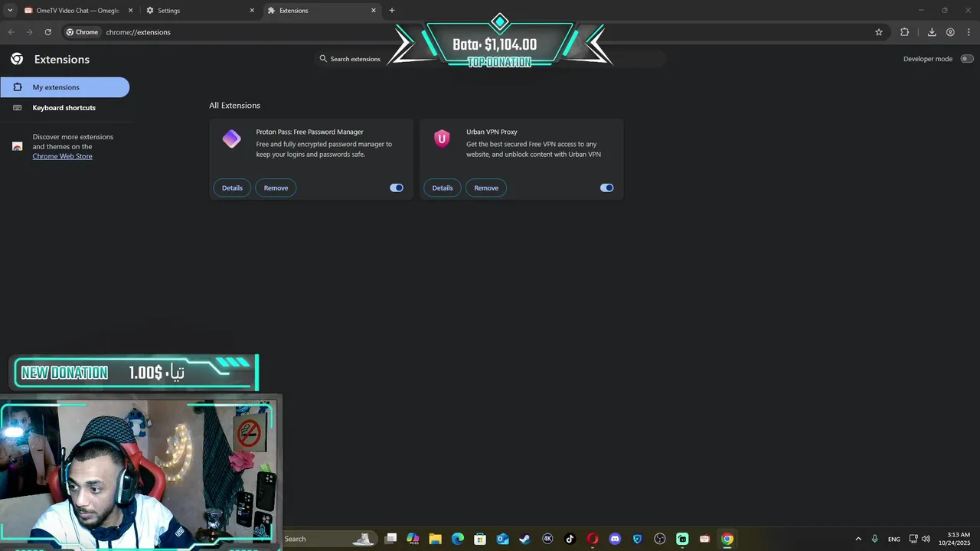Screen dimensions: 980x551
Task: Remove the Urban VPN Proxy extension
Action: [486, 187]
